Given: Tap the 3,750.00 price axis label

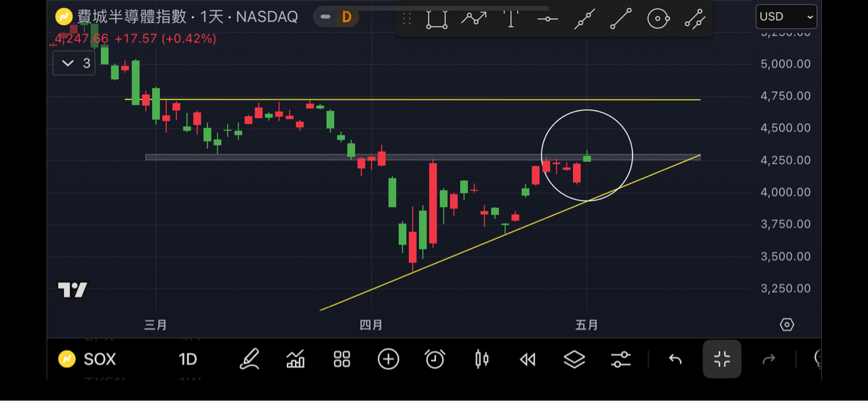Looking at the screenshot, I should [x=786, y=224].
